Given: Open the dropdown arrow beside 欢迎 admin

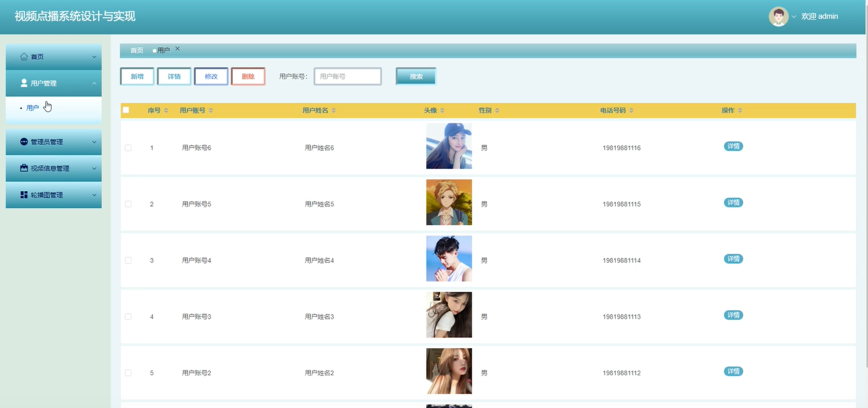Looking at the screenshot, I should pos(794,16).
